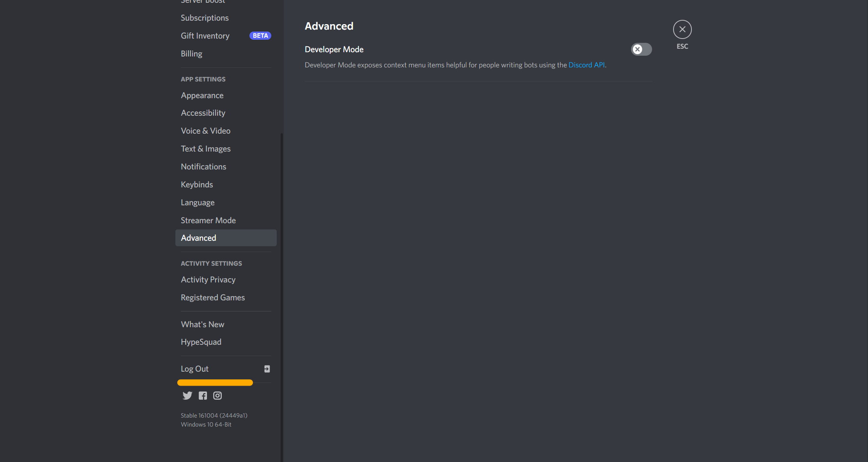The image size is (868, 462).
Task: Open the Activity Privacy settings
Action: click(209, 279)
